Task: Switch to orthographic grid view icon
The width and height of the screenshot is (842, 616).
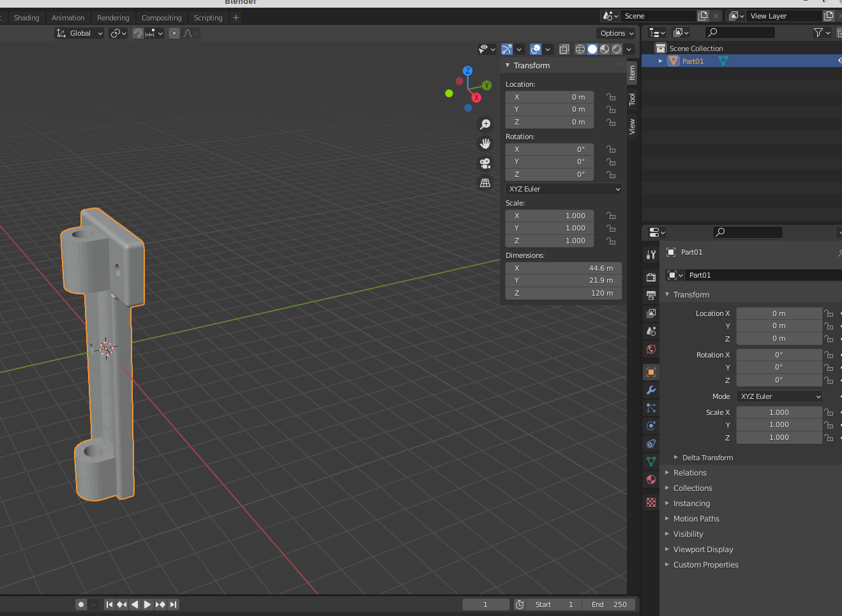Action: [485, 183]
